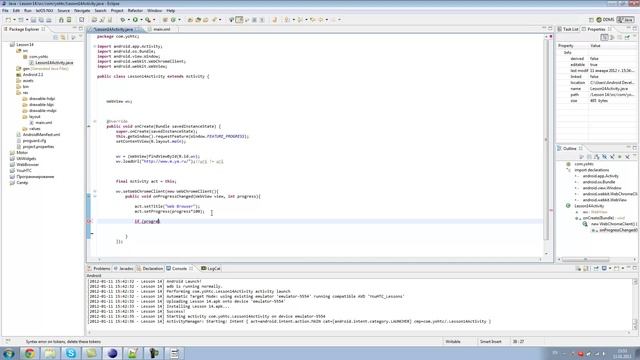Click the Collapse All icon in Package Explorer
The width and height of the screenshot is (640, 360).
point(56,37)
